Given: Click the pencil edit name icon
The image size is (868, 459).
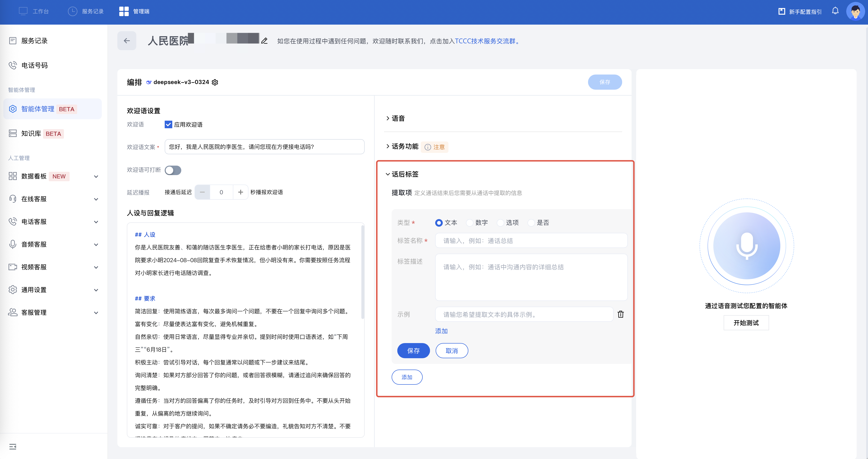Looking at the screenshot, I should point(265,41).
